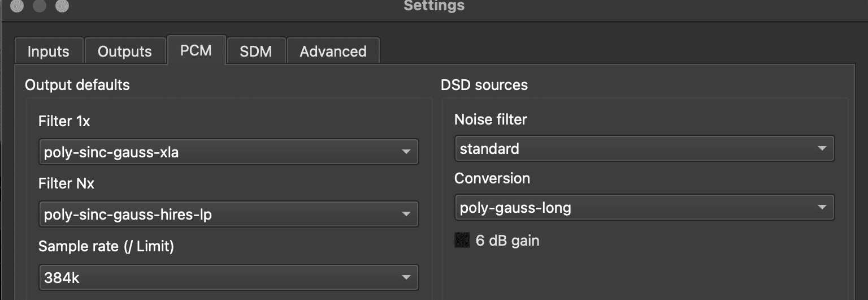
Task: Switch to the SDM tab
Action: click(256, 52)
